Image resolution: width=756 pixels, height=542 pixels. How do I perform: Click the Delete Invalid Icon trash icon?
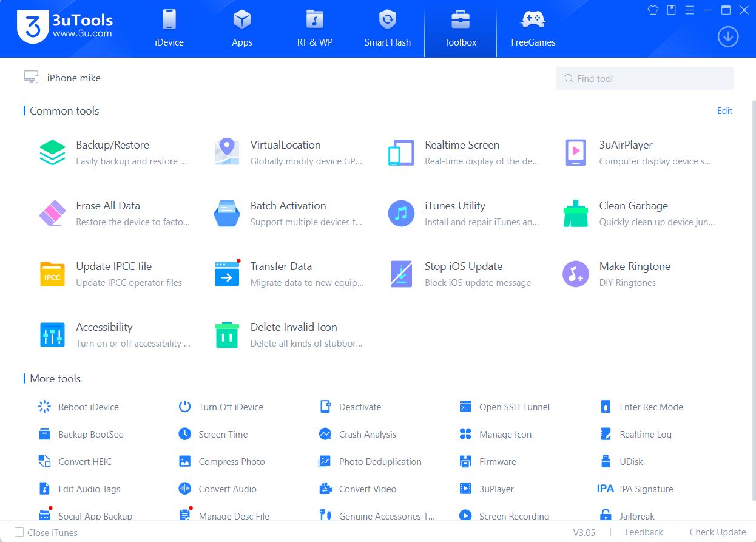coord(226,334)
